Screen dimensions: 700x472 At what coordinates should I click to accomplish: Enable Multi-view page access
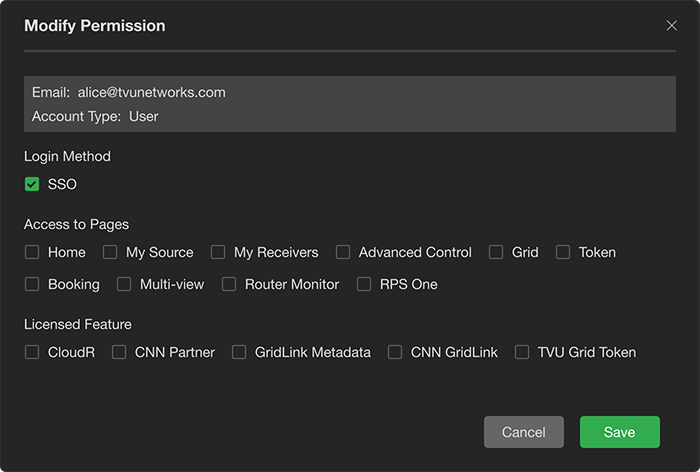(x=124, y=284)
